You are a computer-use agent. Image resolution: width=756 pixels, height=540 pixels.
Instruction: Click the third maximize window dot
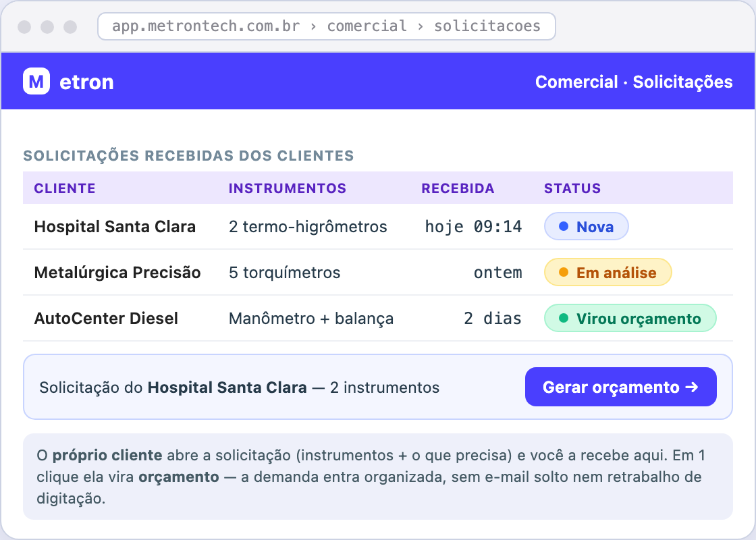70,26
